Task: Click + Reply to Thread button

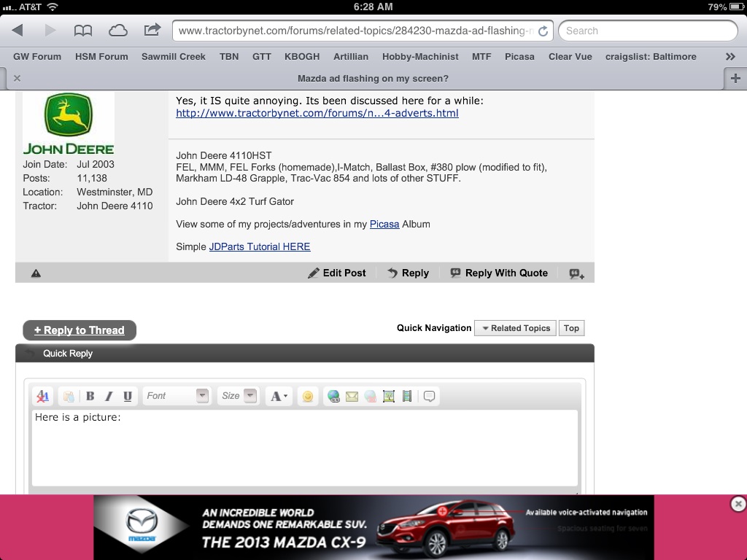Action: pyautogui.click(x=80, y=330)
